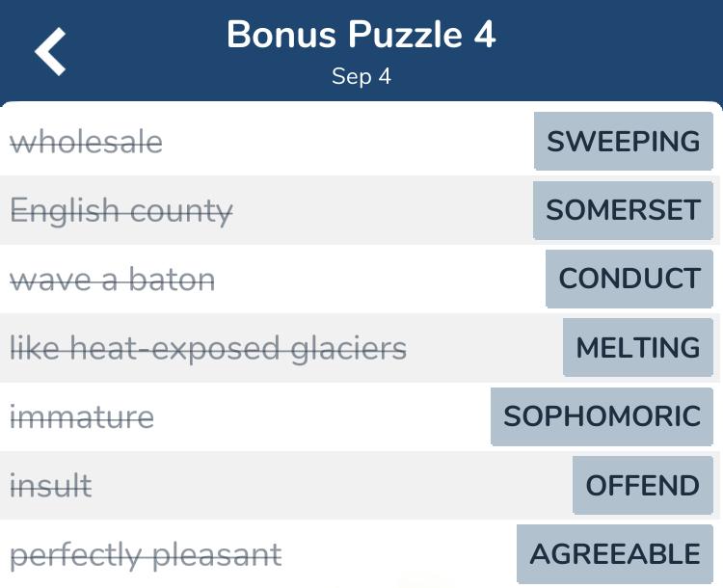Tap the OFFEND answer tile
Screen dimensions: 723x588
click(643, 485)
